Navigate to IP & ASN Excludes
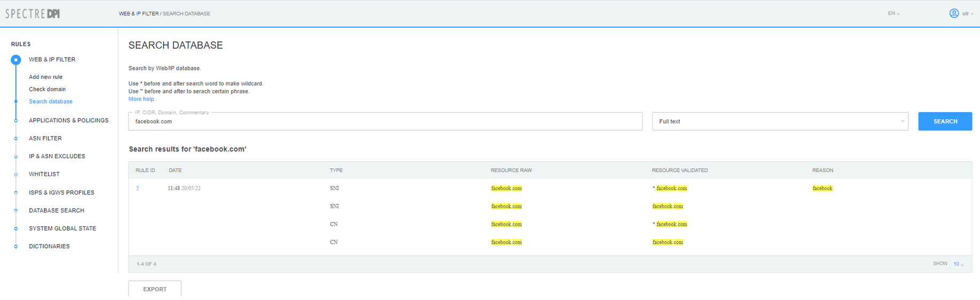The image size is (980, 300). (x=57, y=156)
